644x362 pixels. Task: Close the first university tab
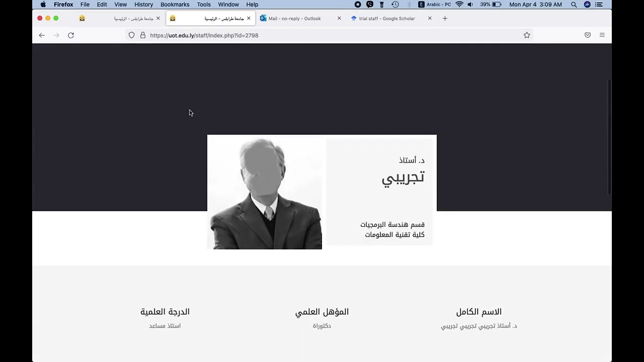click(x=158, y=19)
